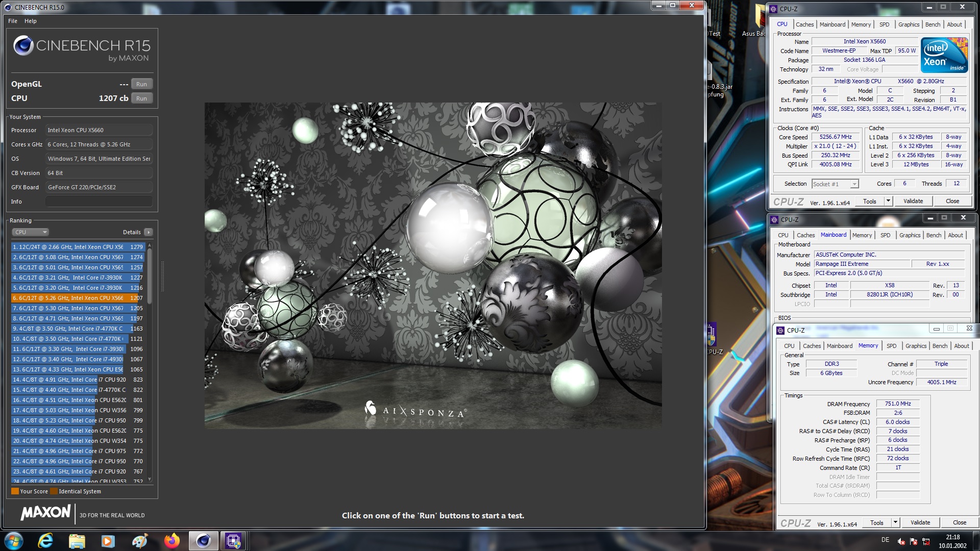The height and width of the screenshot is (551, 980).
Task: Click Tools button in CPU-Z Memory window
Action: [877, 522]
